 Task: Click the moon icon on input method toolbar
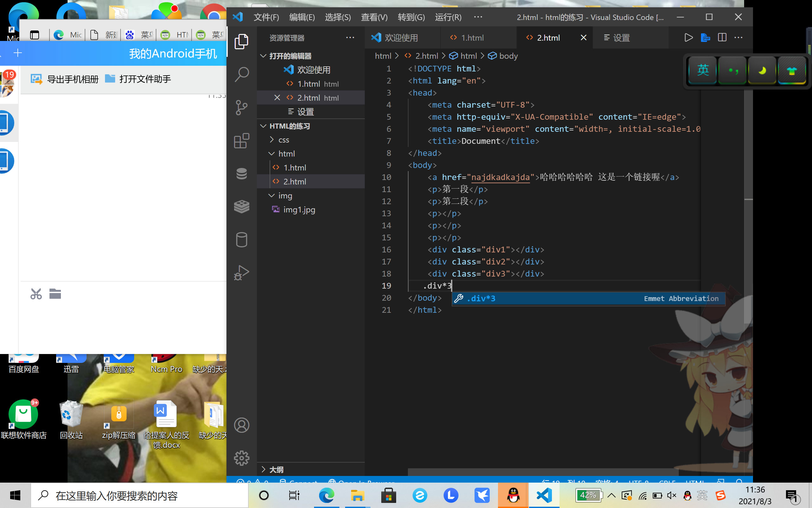(x=762, y=71)
